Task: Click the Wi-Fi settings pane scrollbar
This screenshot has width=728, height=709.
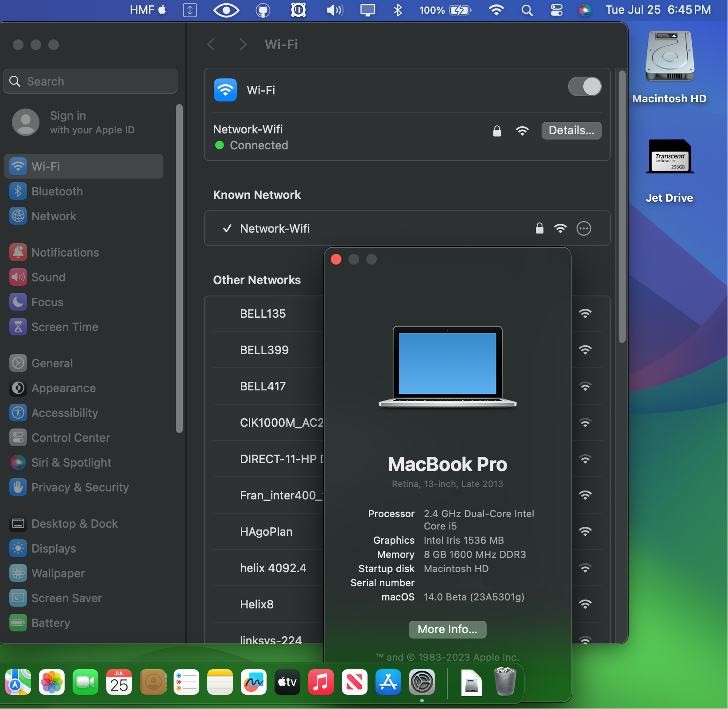Action: coord(622,206)
